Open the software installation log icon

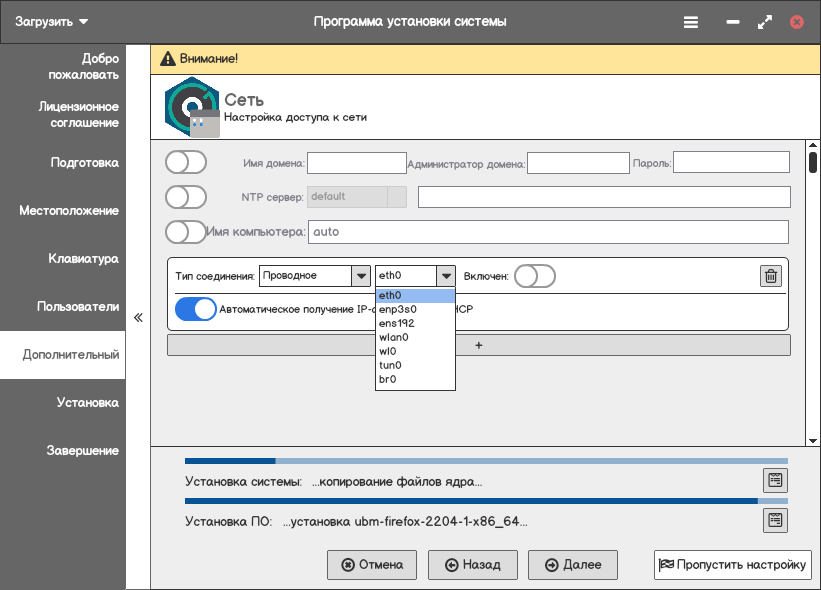(775, 520)
